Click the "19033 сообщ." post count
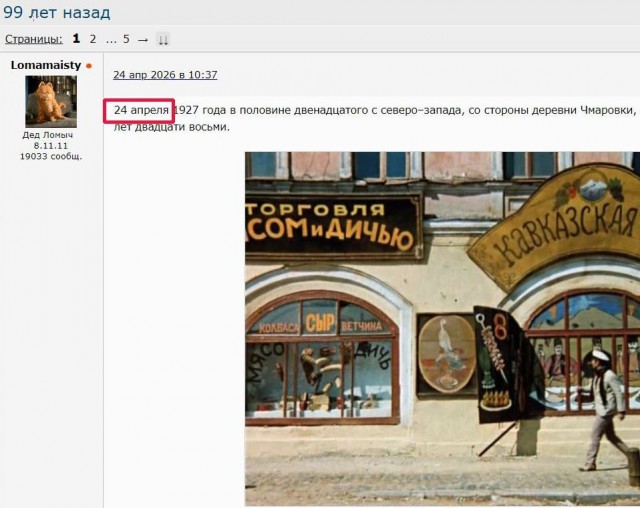 [51, 156]
